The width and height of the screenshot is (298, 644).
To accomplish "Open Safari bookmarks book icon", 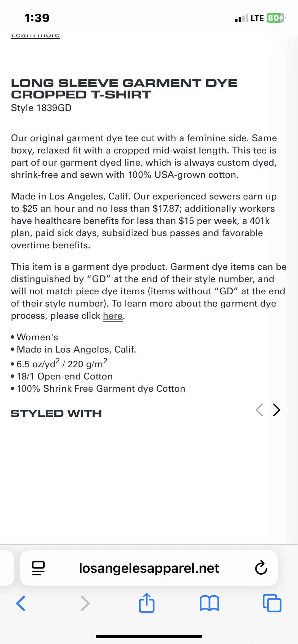I will click(x=209, y=603).
